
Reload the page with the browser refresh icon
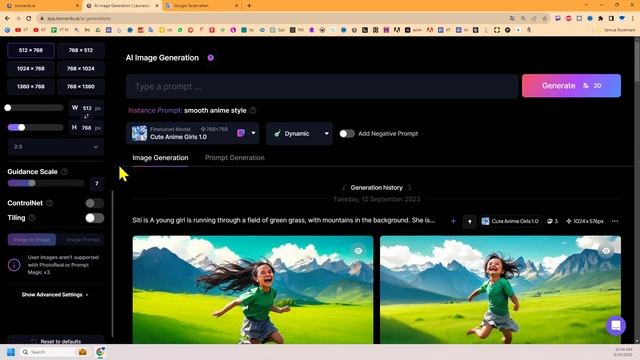click(29, 18)
